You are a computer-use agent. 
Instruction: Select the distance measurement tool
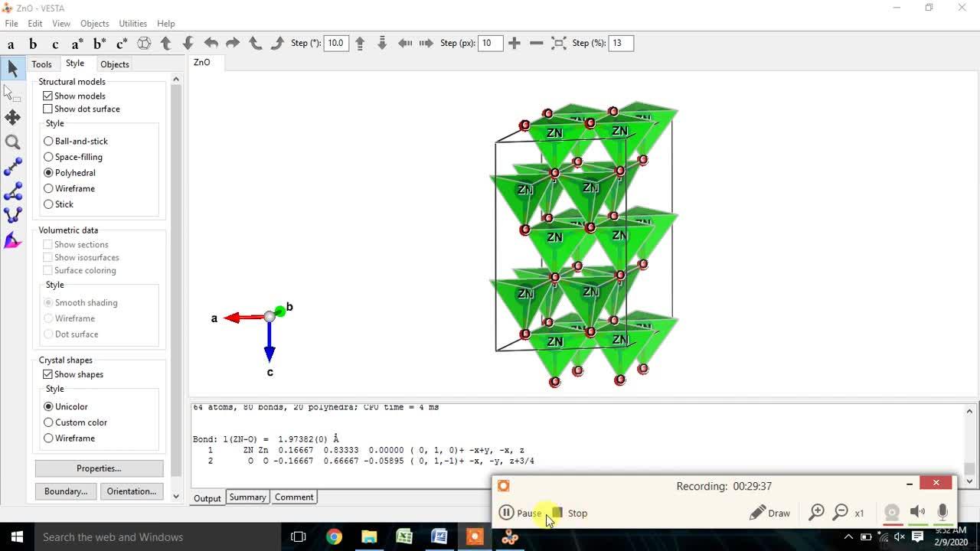pos(12,168)
